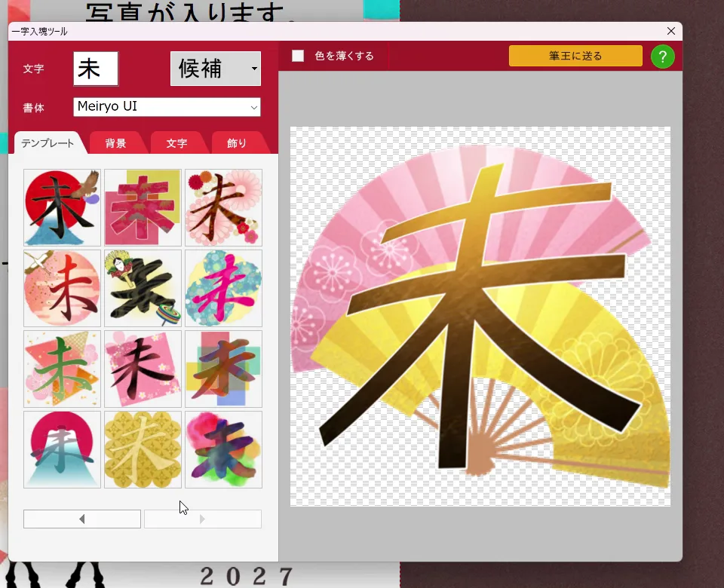
Task: Select the red sun and Mt. Fuji hawk template
Action: tap(62, 207)
